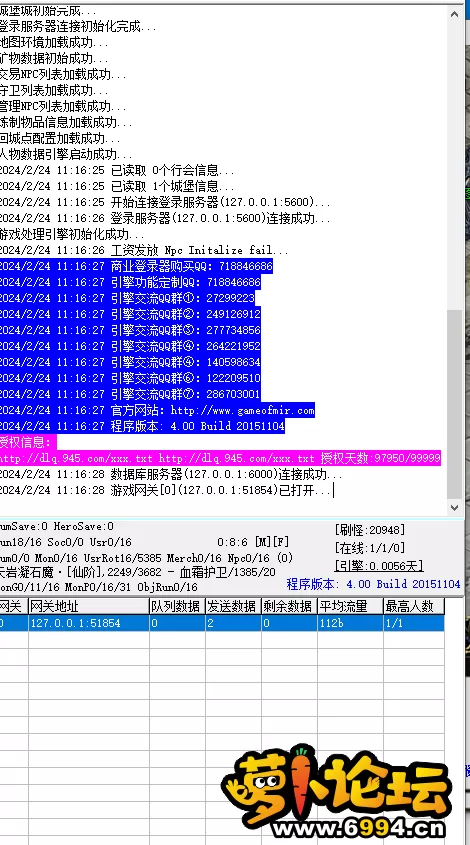Click the log line 引擎交流QQ群①: 27299223
The width and height of the screenshot is (470, 845).
(128, 299)
